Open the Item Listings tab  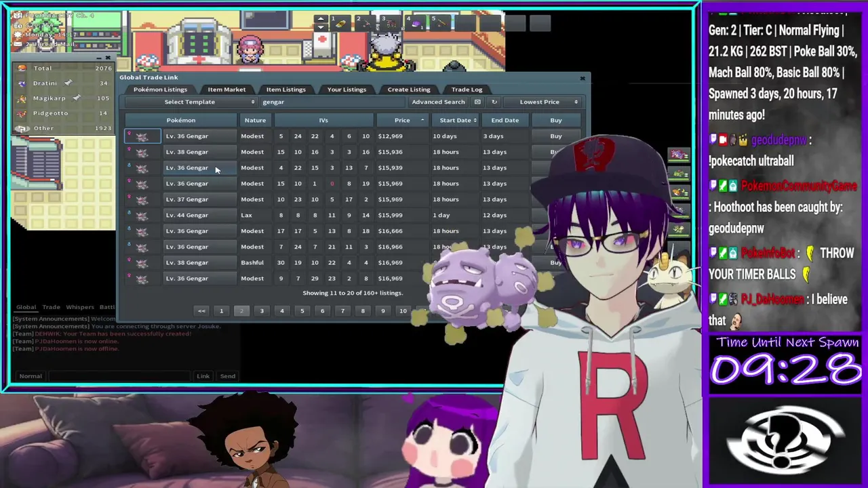285,89
